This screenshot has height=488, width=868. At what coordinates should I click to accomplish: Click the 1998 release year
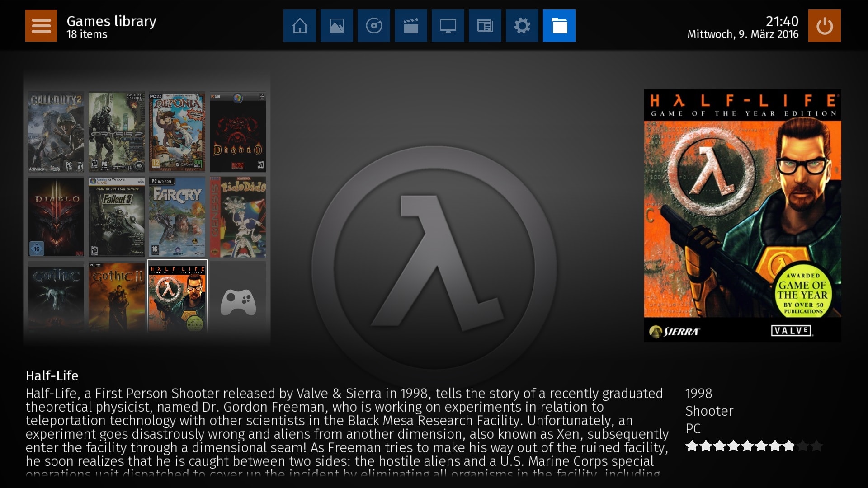point(698,393)
